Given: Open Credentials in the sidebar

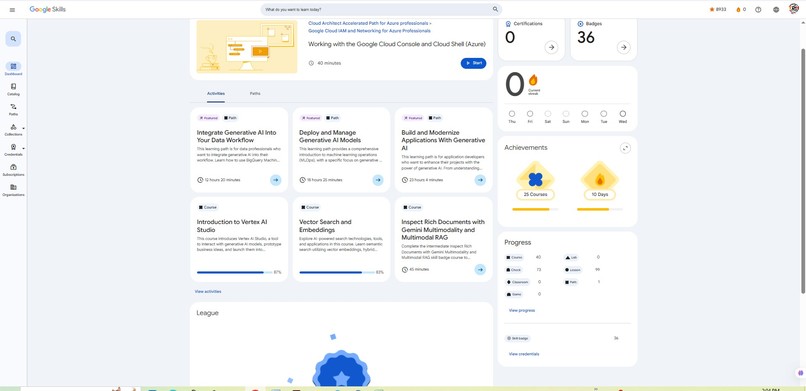Looking at the screenshot, I should (13, 150).
